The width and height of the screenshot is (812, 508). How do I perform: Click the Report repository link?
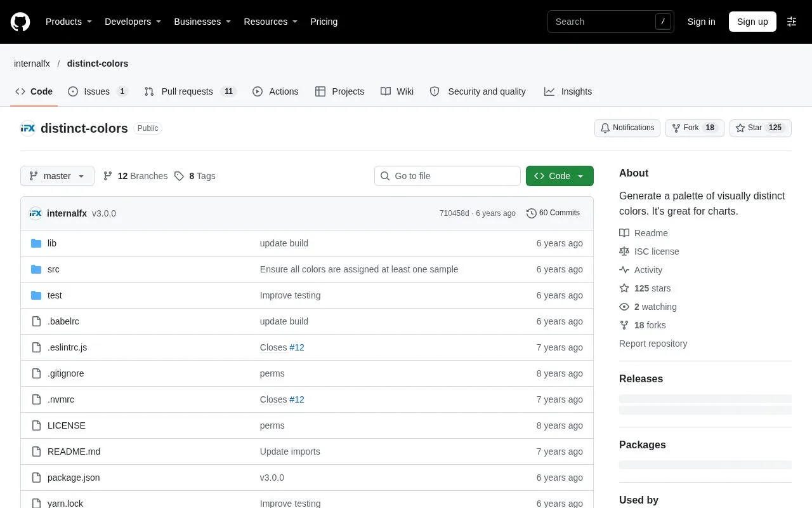(x=653, y=344)
